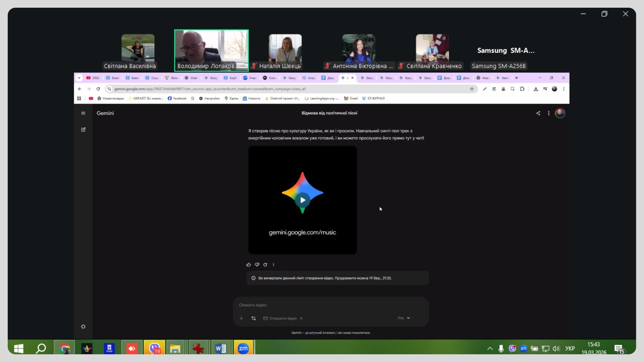Image resolution: width=644 pixels, height=362 pixels.
Task: Regenerate the Gemini response
Action: [x=265, y=265]
